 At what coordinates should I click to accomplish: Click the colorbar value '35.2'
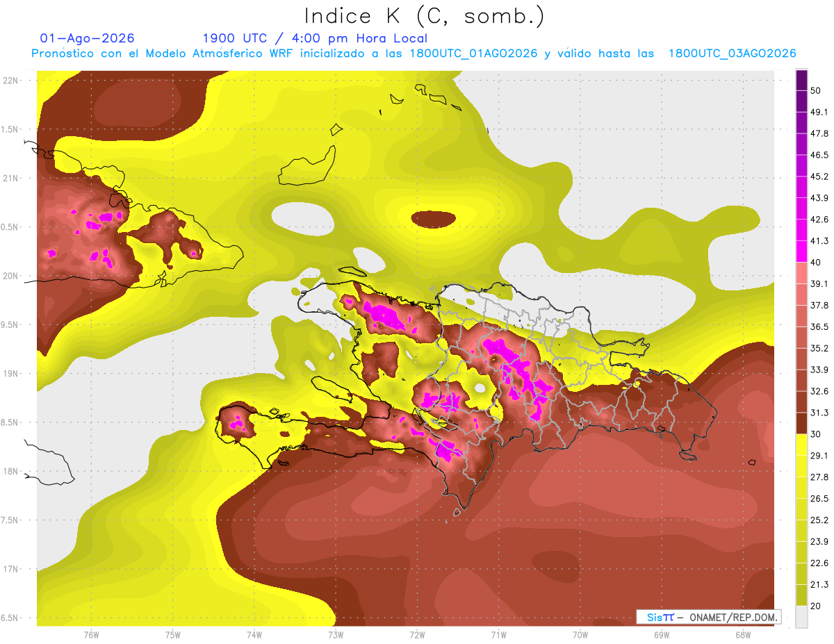coord(819,348)
